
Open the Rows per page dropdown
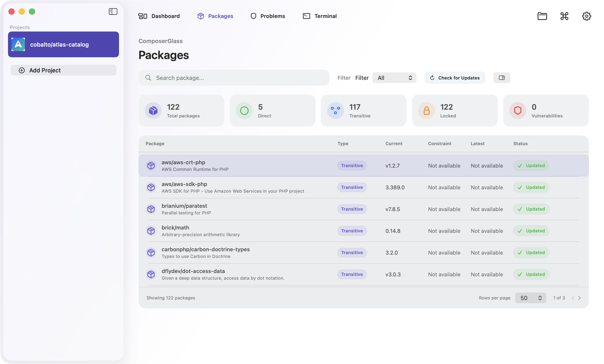[x=530, y=298]
